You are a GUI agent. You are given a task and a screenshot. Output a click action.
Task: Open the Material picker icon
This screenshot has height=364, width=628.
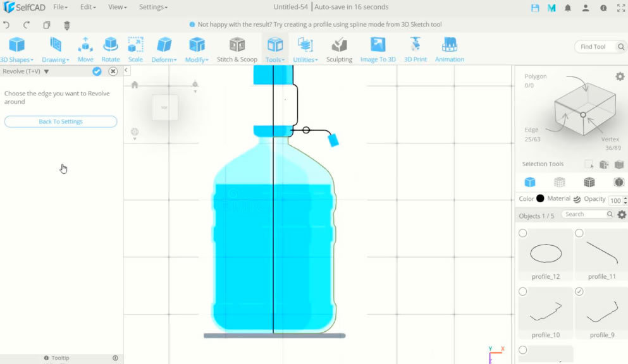pyautogui.click(x=577, y=199)
